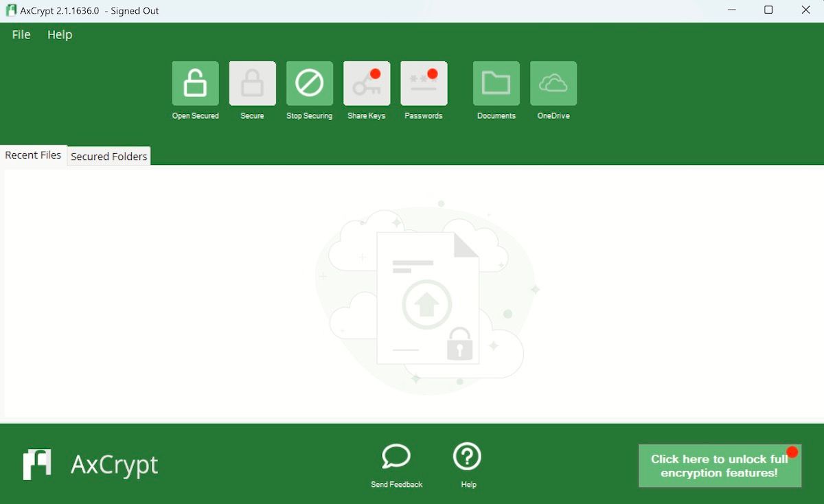Open OneDrive via the cloud icon
Screen dimensions: 824x504
(553, 82)
